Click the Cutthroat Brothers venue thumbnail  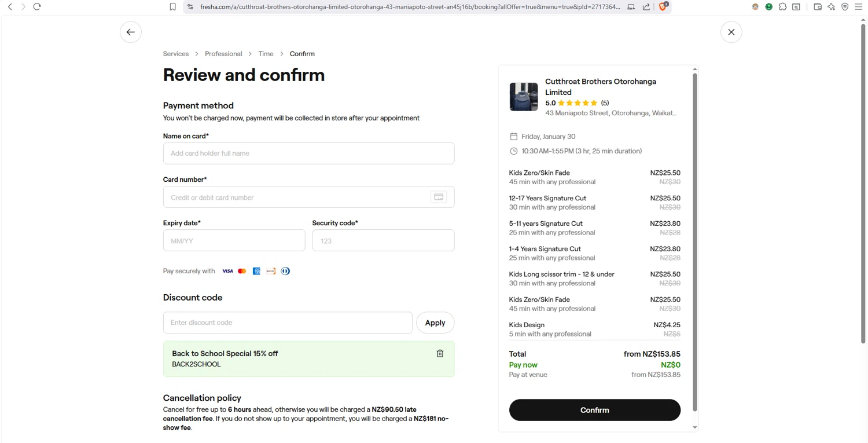tap(524, 97)
